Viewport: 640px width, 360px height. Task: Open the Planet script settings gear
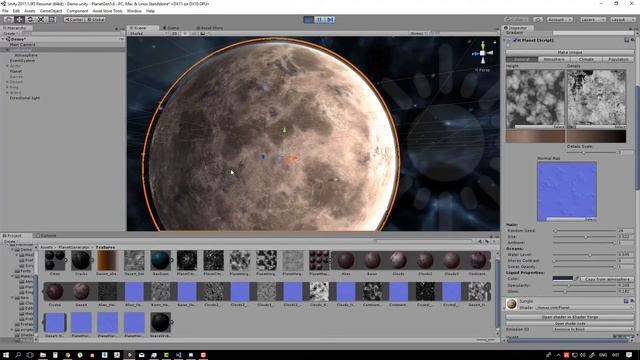[x=633, y=40]
